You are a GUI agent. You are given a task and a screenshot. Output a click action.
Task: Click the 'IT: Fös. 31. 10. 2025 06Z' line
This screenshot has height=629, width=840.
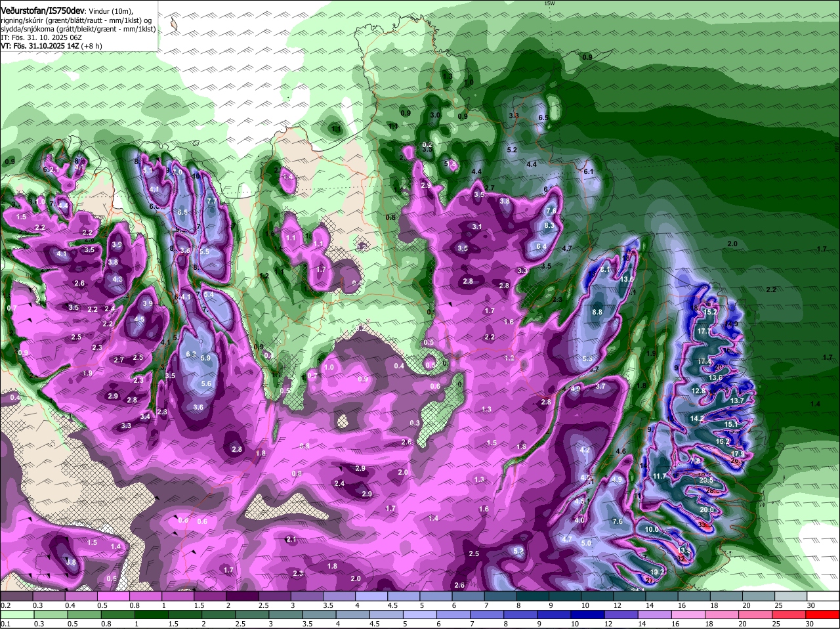(x=41, y=37)
